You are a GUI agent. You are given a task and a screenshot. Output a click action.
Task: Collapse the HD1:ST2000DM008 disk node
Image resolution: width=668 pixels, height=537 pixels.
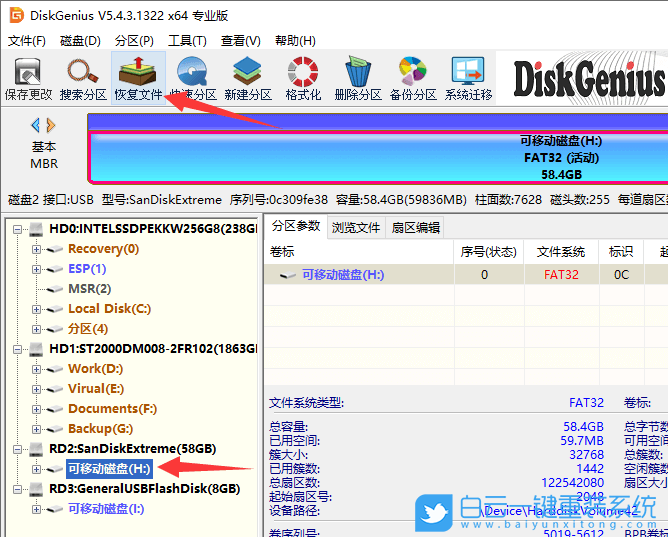(17, 349)
